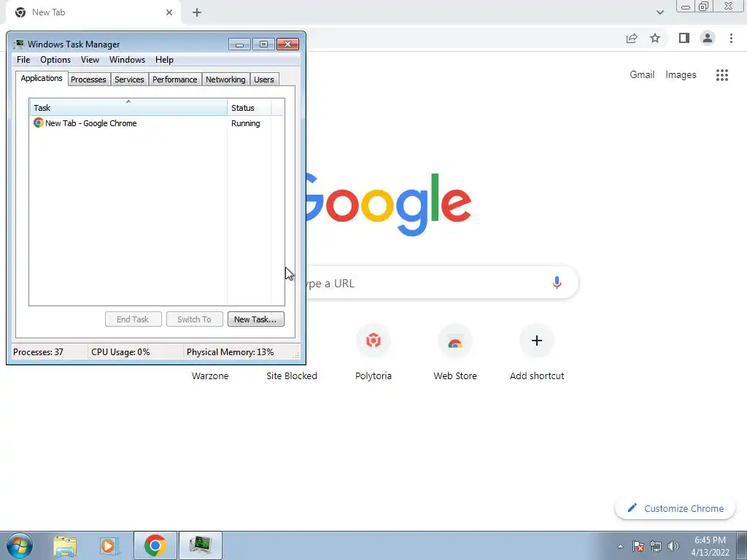Open the Site Blocked shortcut label
This screenshot has height=560, width=747.
(x=292, y=376)
